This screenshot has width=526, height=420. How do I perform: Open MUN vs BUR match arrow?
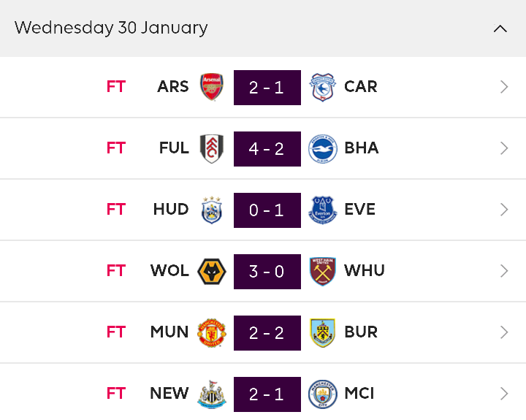pos(504,332)
